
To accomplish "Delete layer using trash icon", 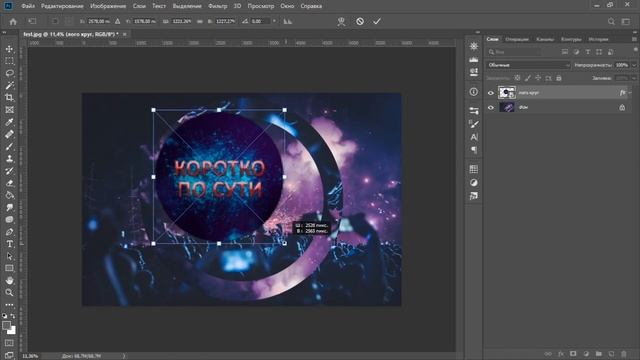I will point(624,353).
